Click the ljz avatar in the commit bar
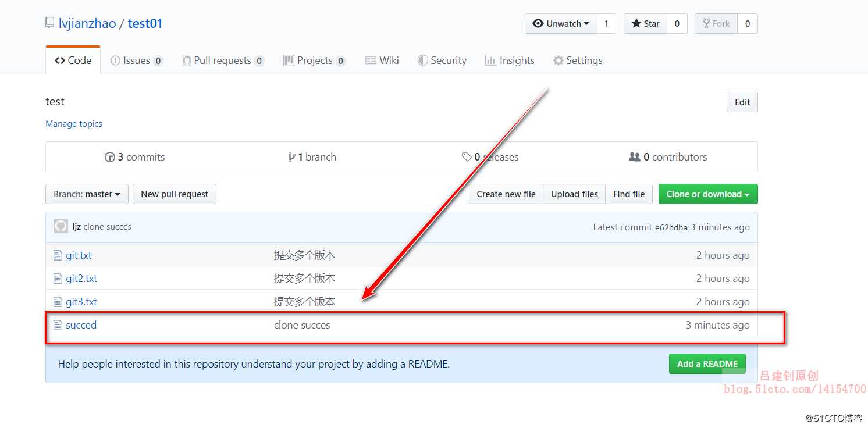Viewport: 868px width, 428px height. 61,226
